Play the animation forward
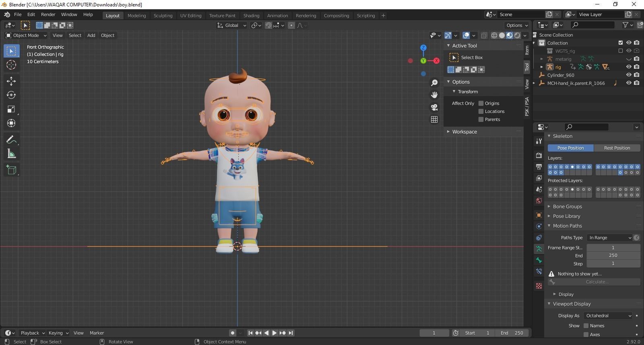644x345 pixels. pos(275,333)
